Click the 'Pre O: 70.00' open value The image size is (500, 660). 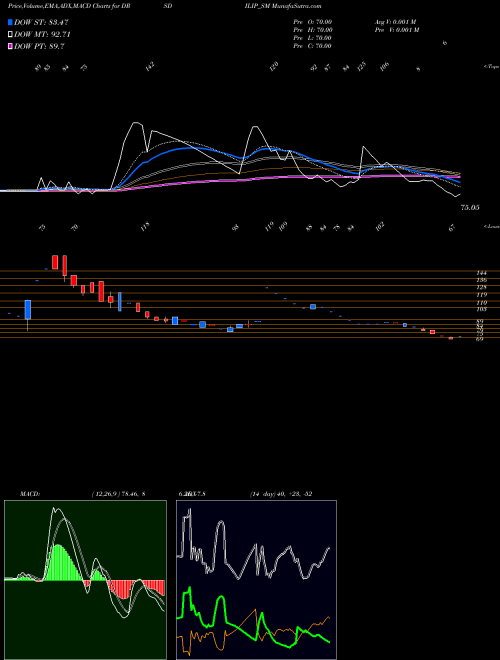[x=313, y=21]
